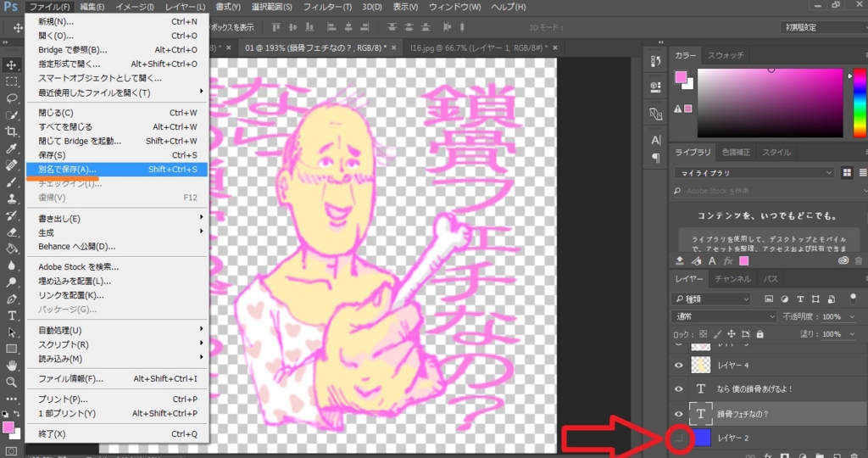
Task: Click the rainbow hue slider strip
Action: 860,103
